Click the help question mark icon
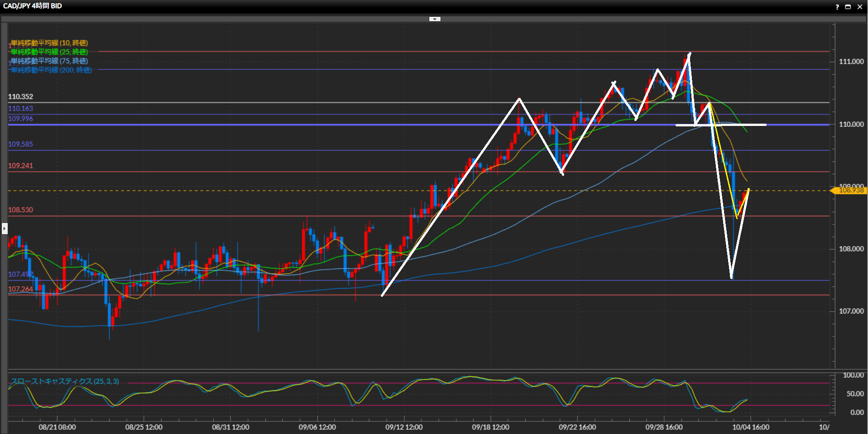Image resolution: width=868 pixels, height=434 pixels. point(837,7)
